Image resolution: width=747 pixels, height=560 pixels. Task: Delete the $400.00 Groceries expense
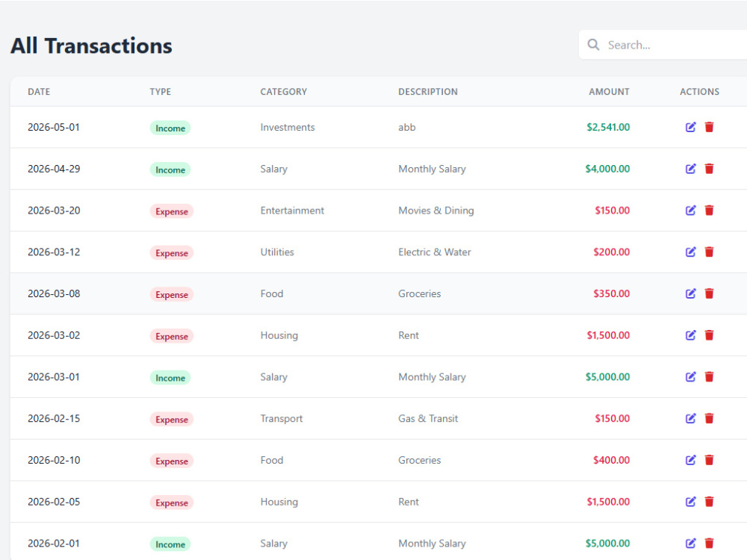tap(709, 460)
